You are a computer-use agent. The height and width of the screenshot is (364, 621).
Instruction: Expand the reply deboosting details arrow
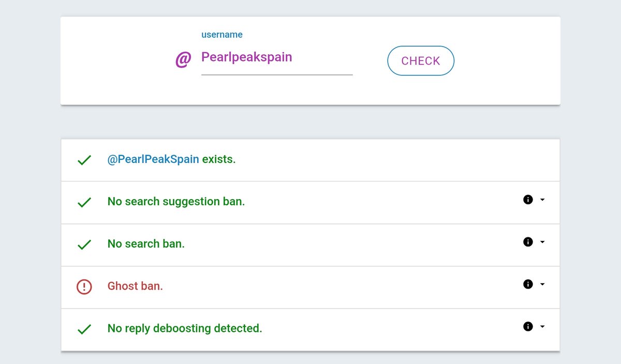click(542, 327)
